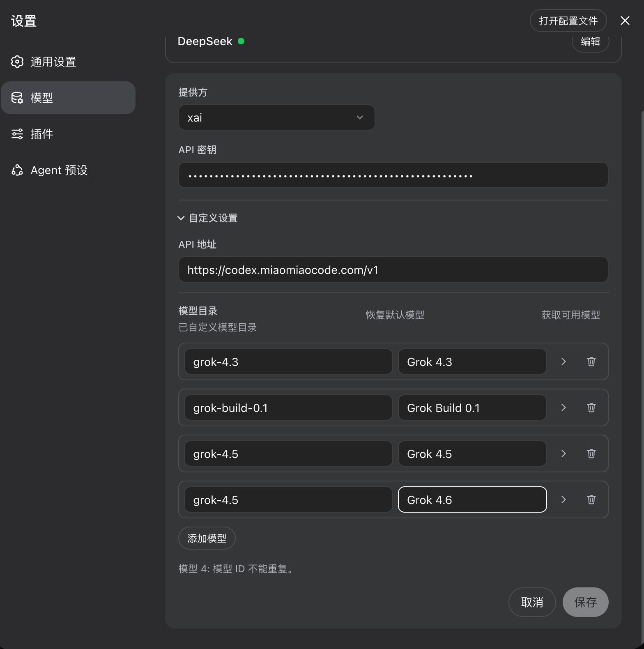Expand details for the Grok 4.3 row
644x649 pixels.
click(563, 361)
